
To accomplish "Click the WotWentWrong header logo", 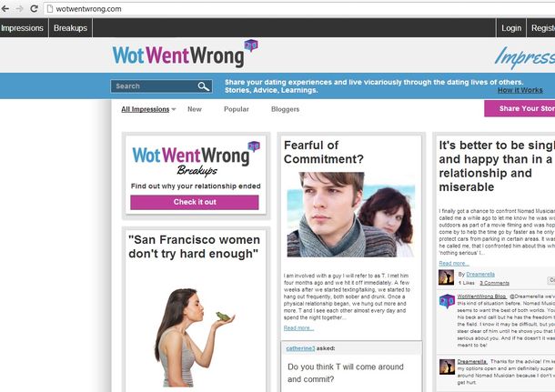I will click(x=185, y=54).
